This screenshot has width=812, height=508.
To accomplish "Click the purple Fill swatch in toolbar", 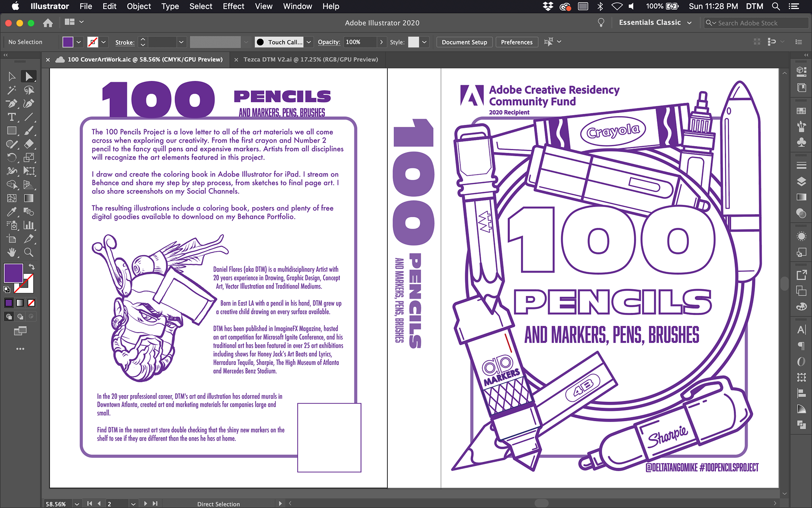I will pos(13,273).
